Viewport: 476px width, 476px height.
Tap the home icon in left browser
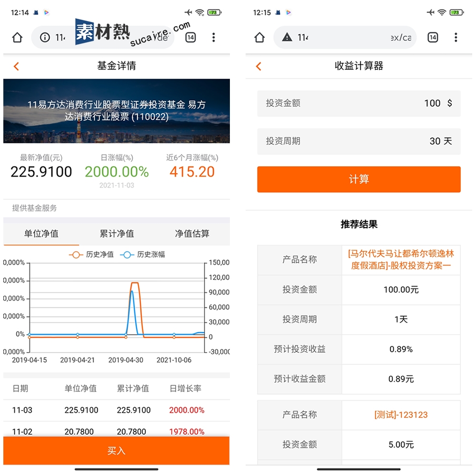(17, 37)
